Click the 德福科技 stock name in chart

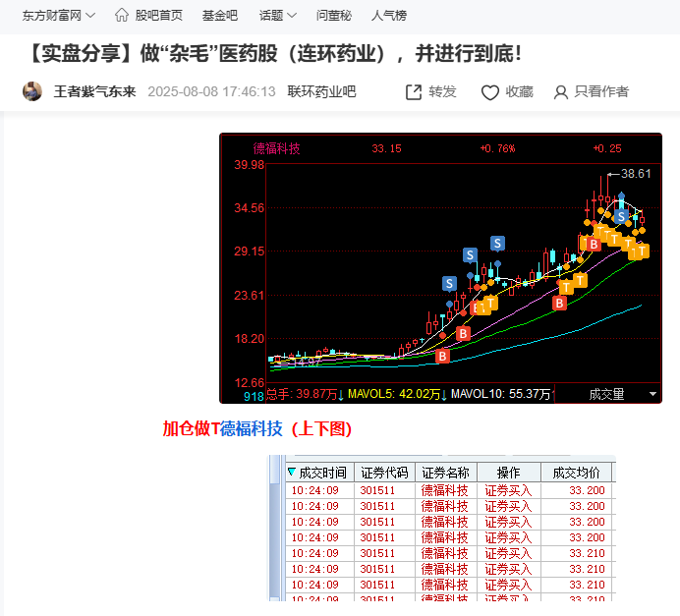[277, 148]
